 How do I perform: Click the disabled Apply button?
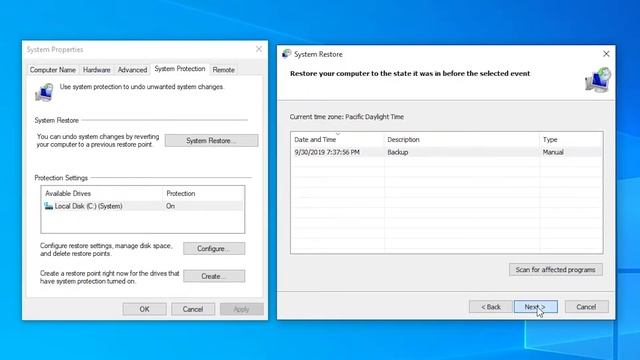[242, 309]
